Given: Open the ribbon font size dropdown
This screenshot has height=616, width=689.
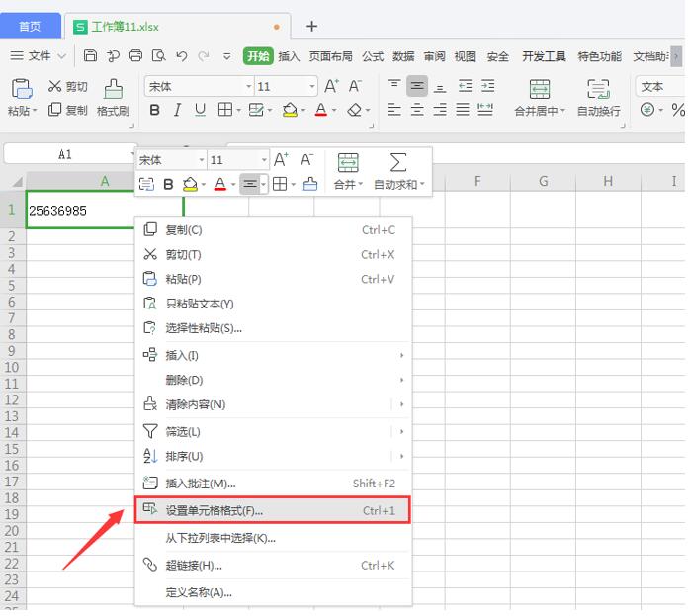Looking at the screenshot, I should 312,87.
